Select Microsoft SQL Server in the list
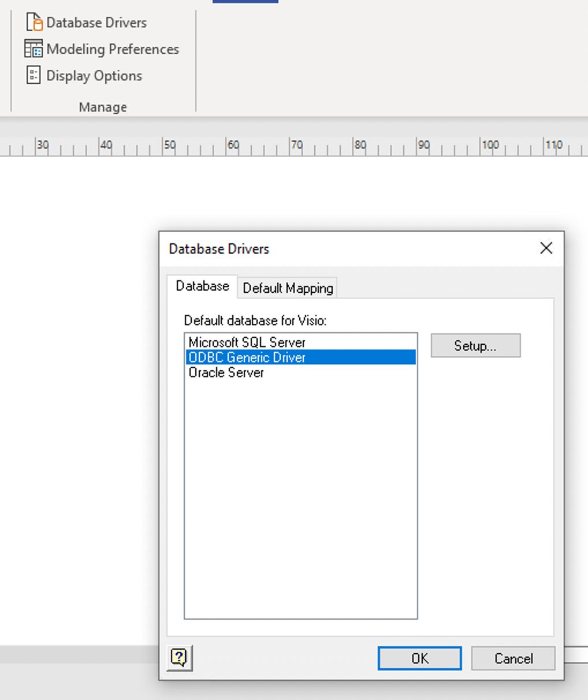The width and height of the screenshot is (588, 700). coord(300,342)
